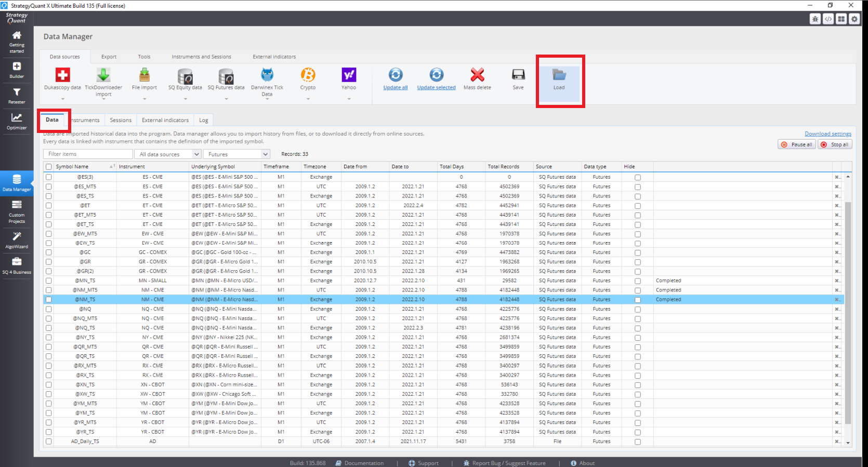Viewport: 868px width, 467px height.
Task: Toggle the Hide checkbox for AD_Daily_TS
Action: pos(638,442)
